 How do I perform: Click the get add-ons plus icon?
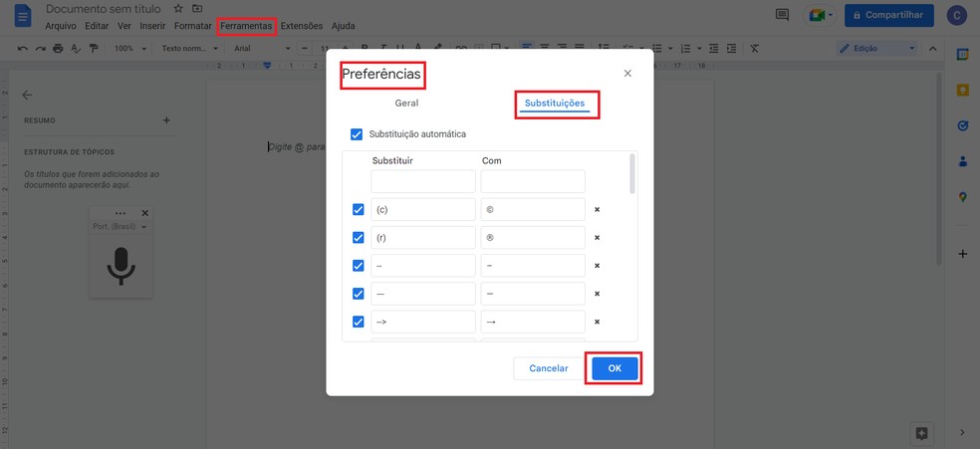pyautogui.click(x=962, y=254)
